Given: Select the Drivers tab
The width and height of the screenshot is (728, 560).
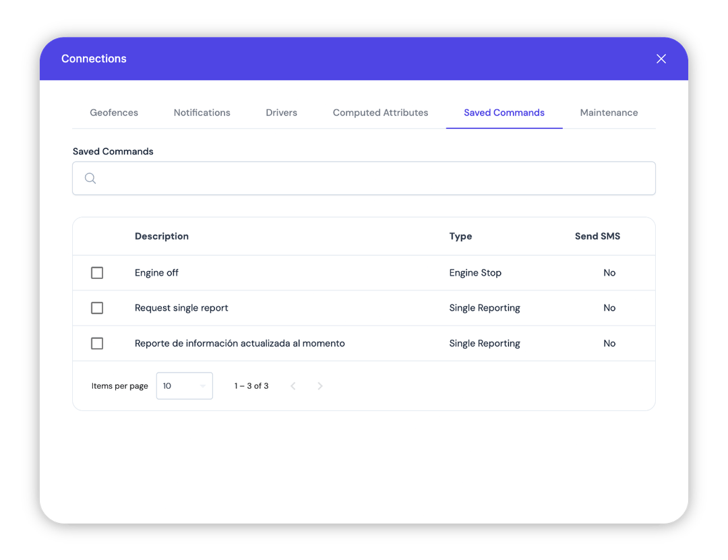Looking at the screenshot, I should coord(281,113).
